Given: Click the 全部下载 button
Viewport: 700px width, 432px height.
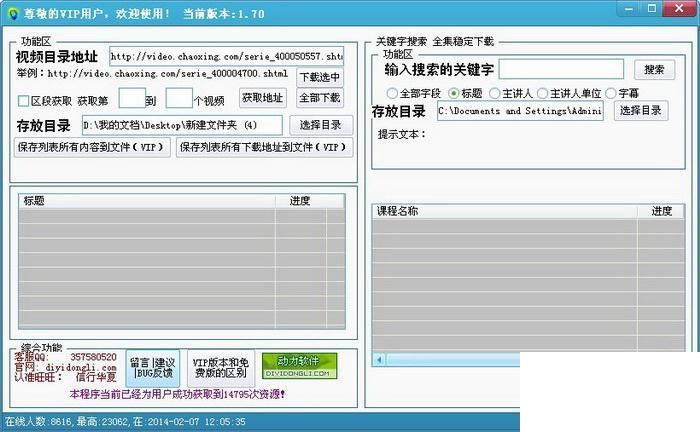Looking at the screenshot, I should pyautogui.click(x=320, y=98).
